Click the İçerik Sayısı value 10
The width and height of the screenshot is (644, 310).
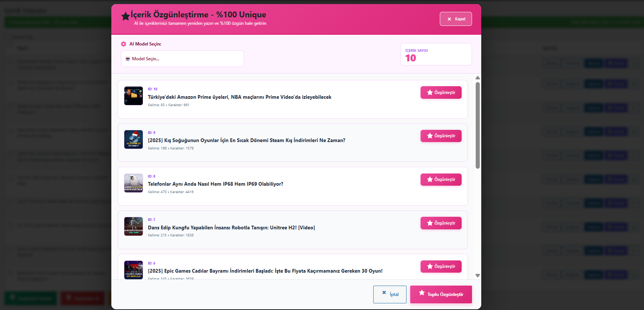tap(411, 58)
